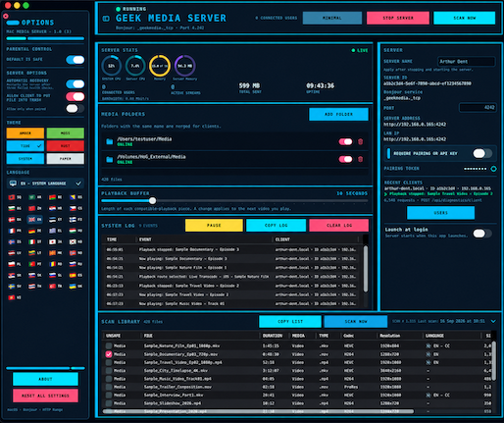This screenshot has height=423, width=504.
Task: Click the System Log vertical scrollbar
Action: click(366, 269)
